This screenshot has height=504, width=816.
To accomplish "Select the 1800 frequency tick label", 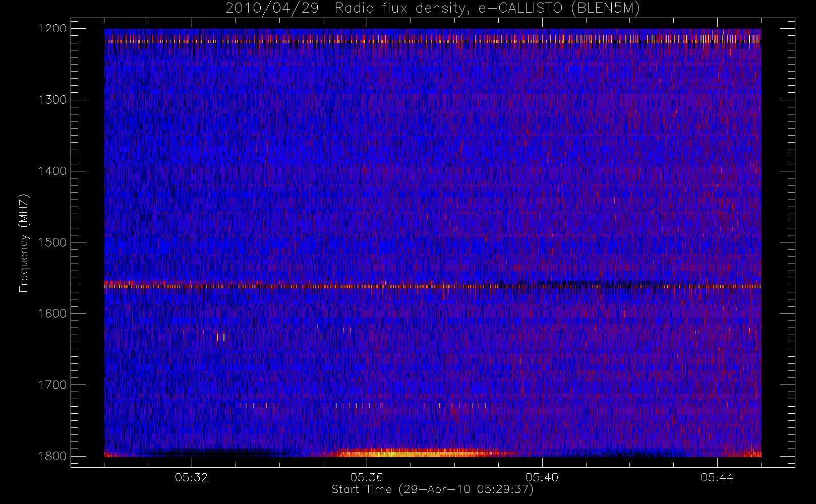I will point(52,456).
